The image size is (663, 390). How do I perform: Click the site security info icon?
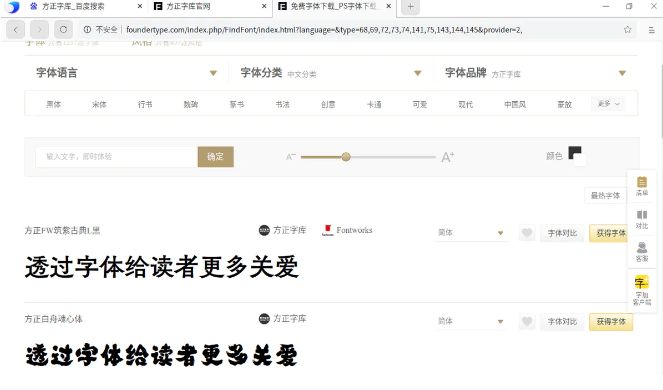[87, 30]
